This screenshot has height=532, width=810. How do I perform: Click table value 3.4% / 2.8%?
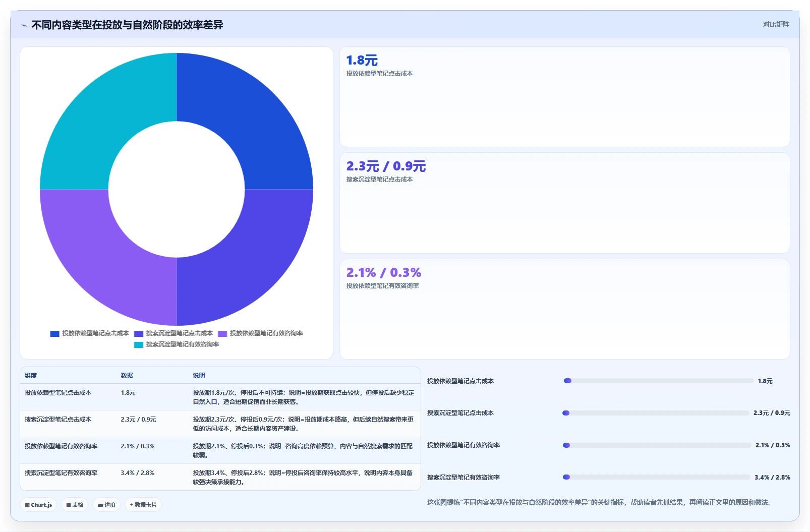click(138, 473)
